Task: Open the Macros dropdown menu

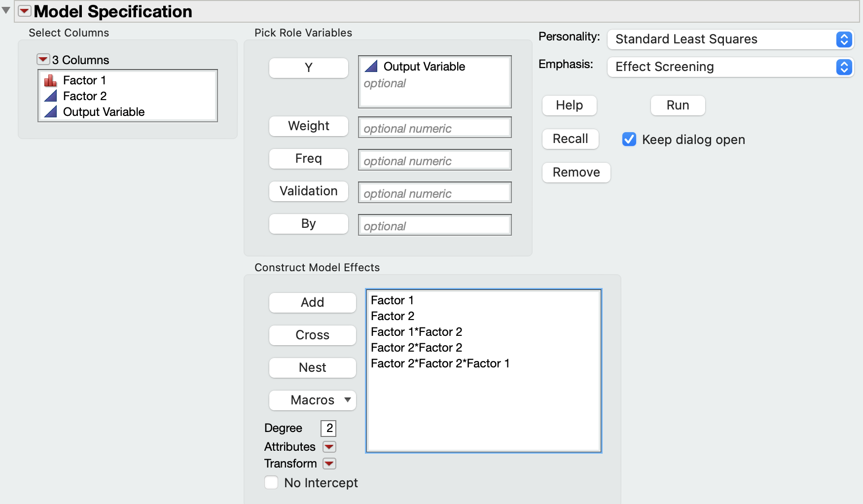Action: 313,400
